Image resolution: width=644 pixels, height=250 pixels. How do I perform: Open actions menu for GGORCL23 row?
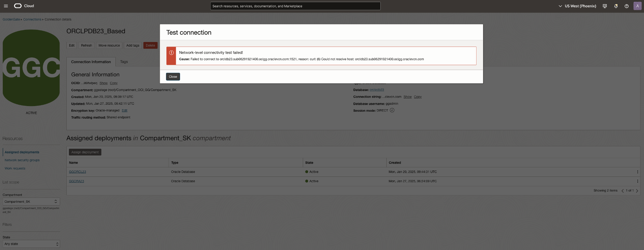click(637, 172)
